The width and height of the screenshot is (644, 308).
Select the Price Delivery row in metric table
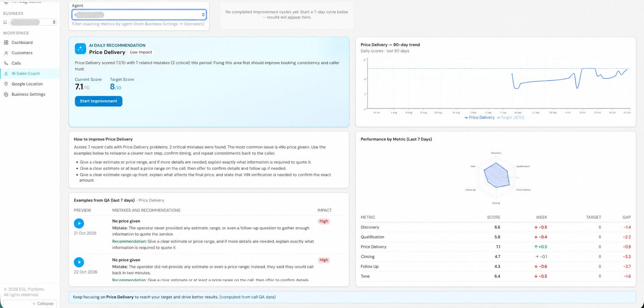coord(496,247)
